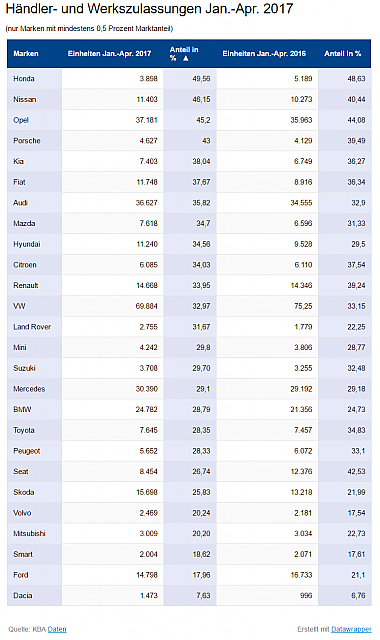Select the Porsche row name

tap(27, 140)
